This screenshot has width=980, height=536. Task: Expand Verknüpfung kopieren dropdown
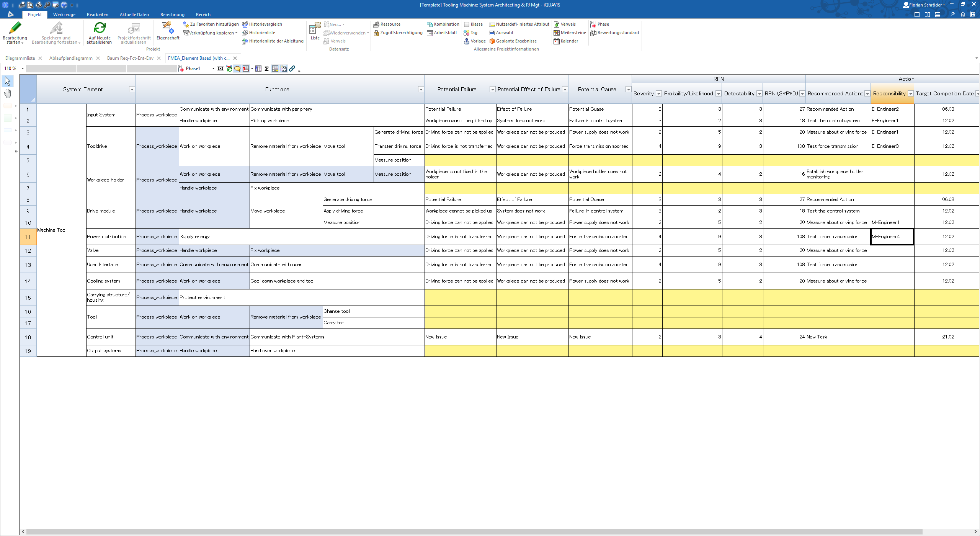point(236,33)
